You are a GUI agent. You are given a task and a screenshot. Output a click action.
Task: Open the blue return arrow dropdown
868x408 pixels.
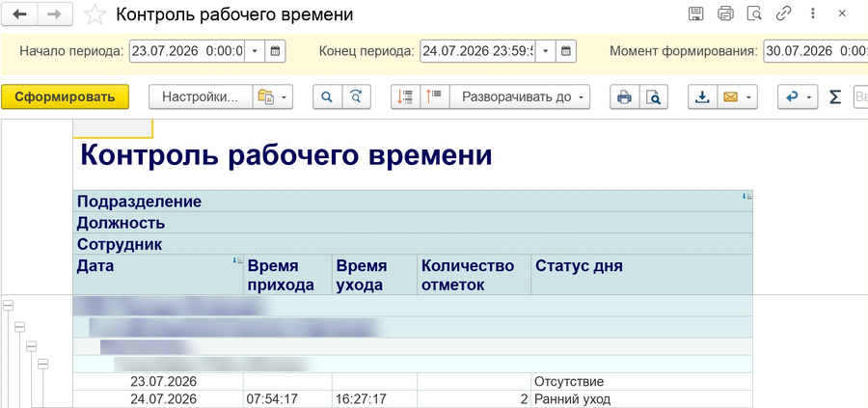pyautogui.click(x=798, y=96)
